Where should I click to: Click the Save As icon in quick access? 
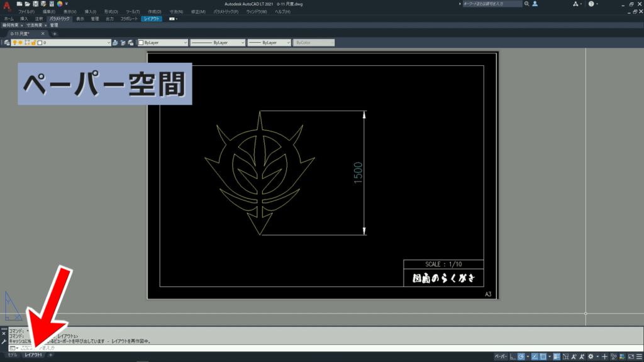point(43,4)
